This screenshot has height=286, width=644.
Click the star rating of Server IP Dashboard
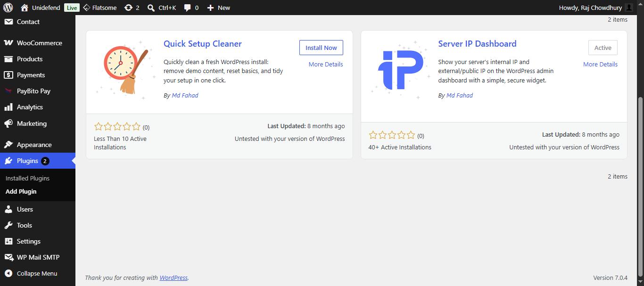pyautogui.click(x=392, y=135)
